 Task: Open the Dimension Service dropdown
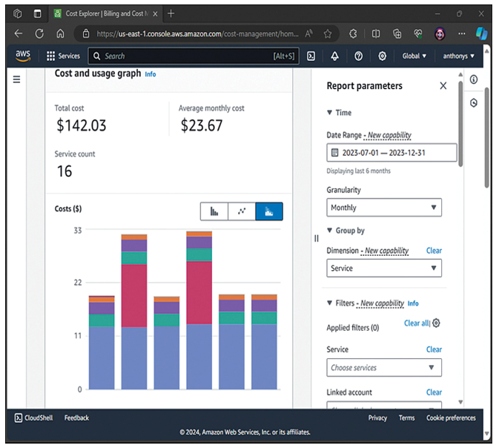coord(384,269)
